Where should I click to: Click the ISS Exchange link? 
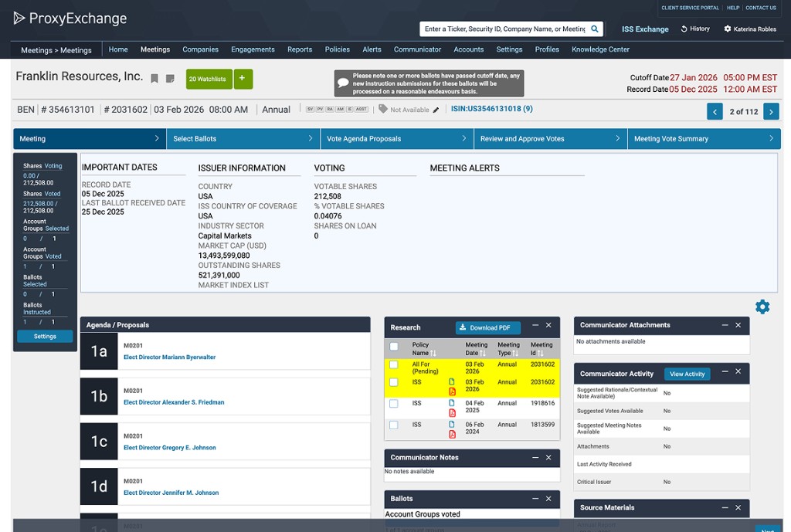(x=645, y=29)
